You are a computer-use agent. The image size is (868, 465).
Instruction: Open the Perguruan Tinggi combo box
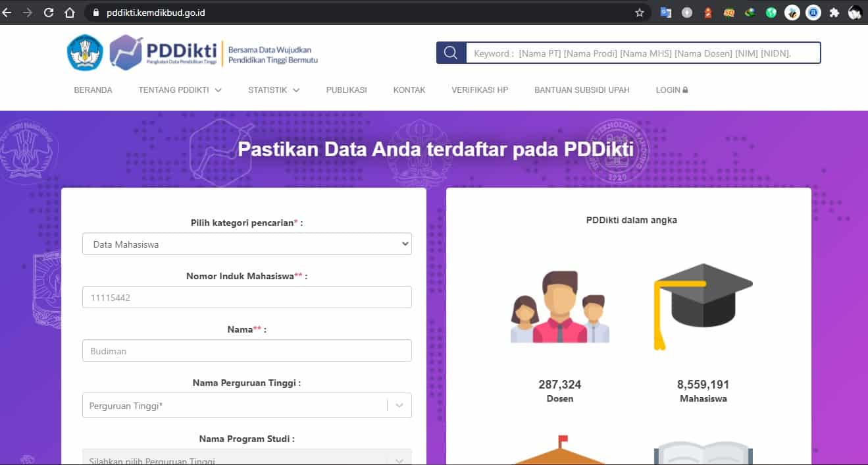[247, 405]
